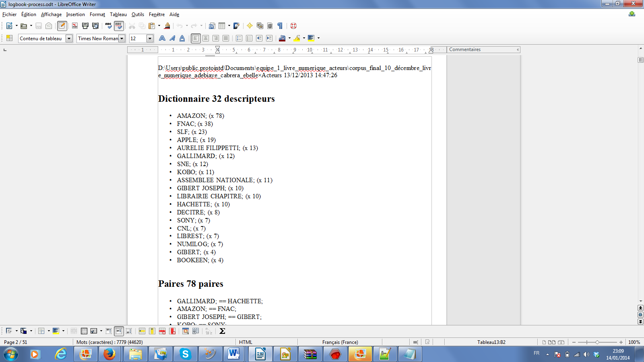Open the Styles and Formatting icon
The width and height of the screenshot is (644, 362).
click(10, 38)
